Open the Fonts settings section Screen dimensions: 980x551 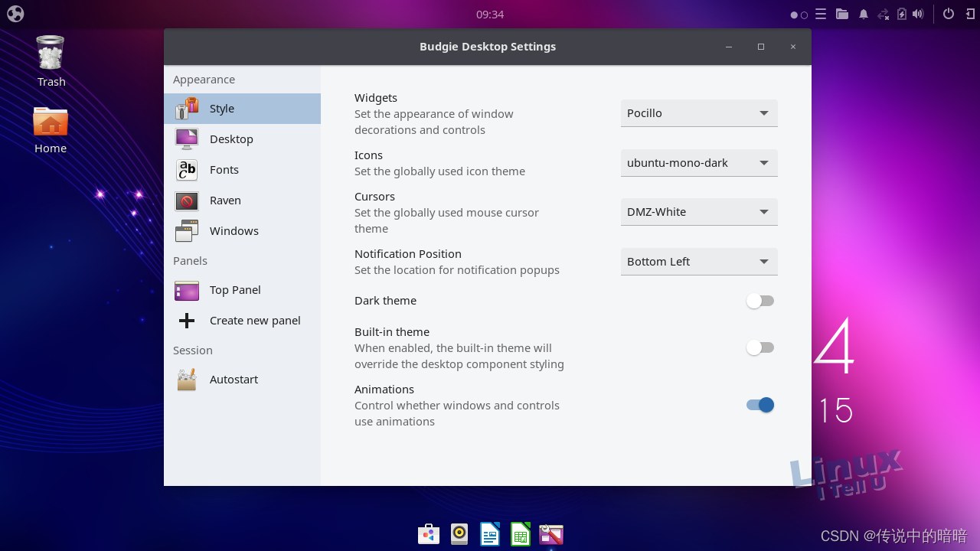click(242, 170)
